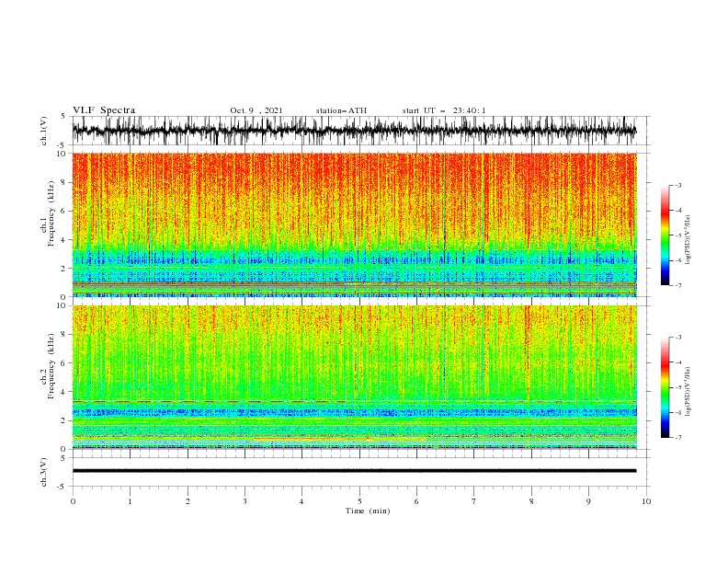This screenshot has width=728, height=563.
Task: Click the -5 label on ch.2 color bar
Action: click(x=678, y=387)
